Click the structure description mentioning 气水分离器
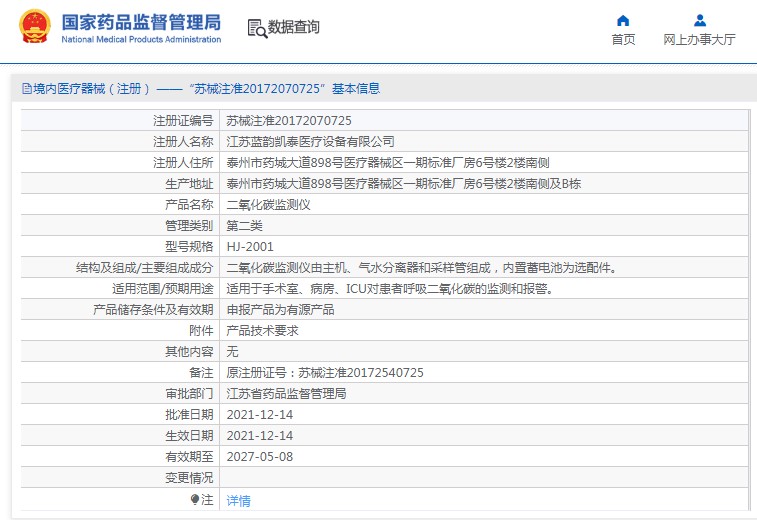The image size is (757, 520). (422, 267)
